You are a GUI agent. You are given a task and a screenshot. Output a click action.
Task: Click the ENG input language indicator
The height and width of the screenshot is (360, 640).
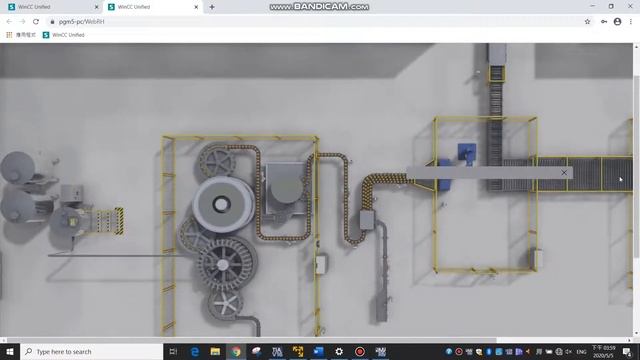pyautogui.click(x=581, y=352)
